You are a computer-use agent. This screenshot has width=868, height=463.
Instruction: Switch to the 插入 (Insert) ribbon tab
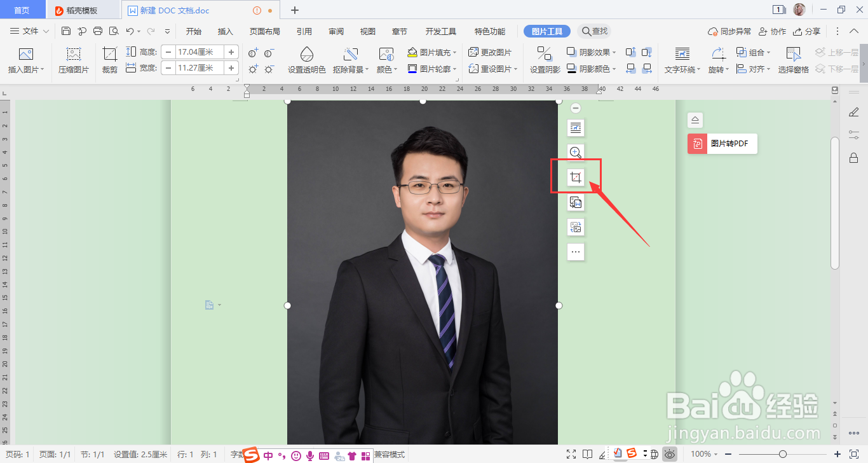pos(226,31)
